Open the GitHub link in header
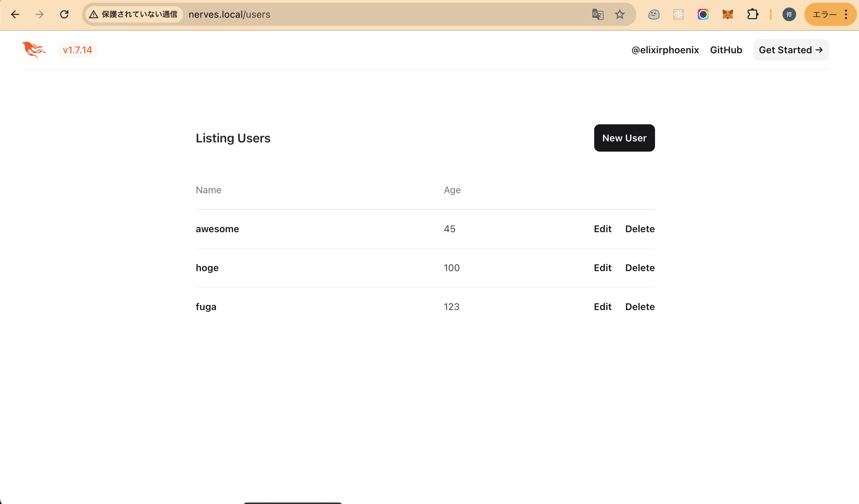 pos(726,50)
